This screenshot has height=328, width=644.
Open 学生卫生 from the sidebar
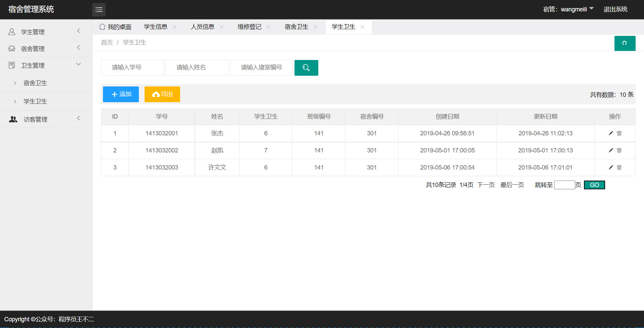tap(35, 101)
